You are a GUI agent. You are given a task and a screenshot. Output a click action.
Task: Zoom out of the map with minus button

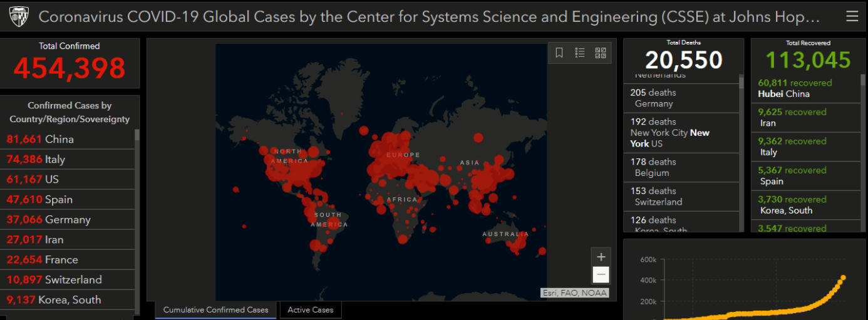[601, 274]
